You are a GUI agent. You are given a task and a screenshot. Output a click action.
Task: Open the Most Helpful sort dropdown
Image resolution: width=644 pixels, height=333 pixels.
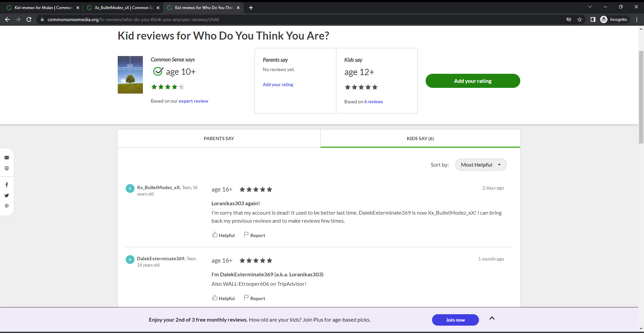click(481, 165)
